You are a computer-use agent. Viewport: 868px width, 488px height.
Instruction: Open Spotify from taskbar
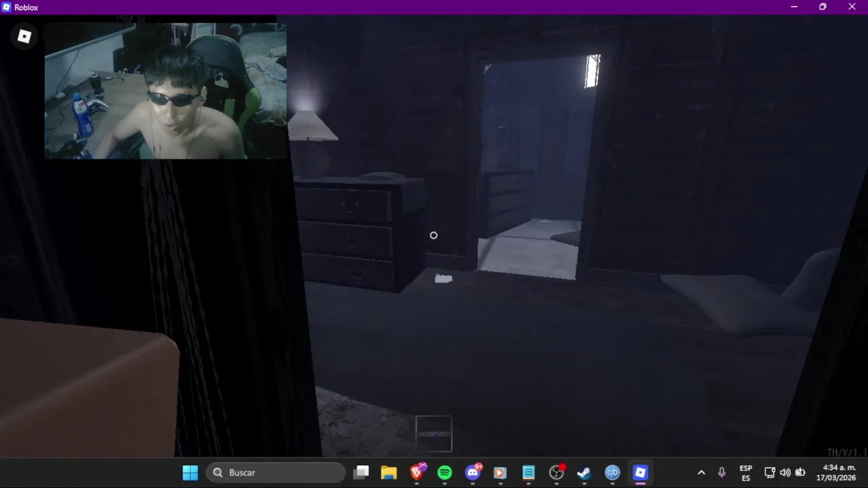(445, 472)
